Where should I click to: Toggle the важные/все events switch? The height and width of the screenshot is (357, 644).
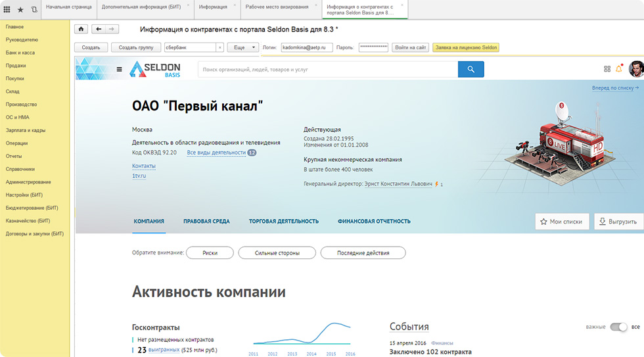coord(618,327)
